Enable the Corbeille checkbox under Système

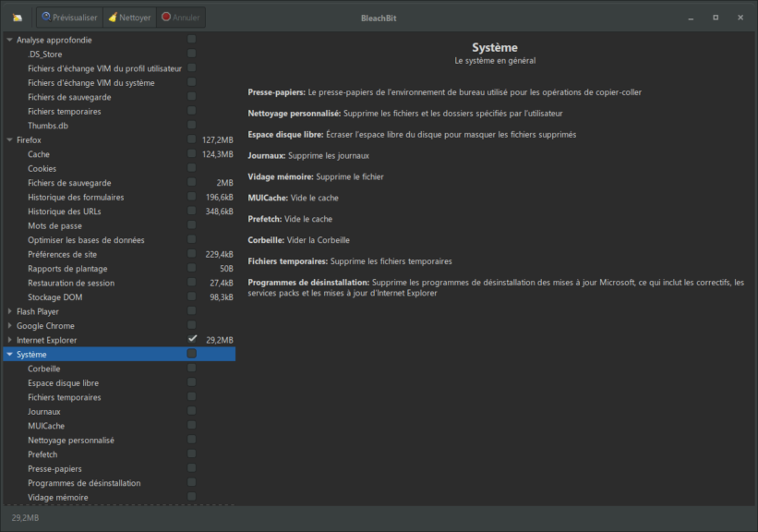click(x=191, y=368)
